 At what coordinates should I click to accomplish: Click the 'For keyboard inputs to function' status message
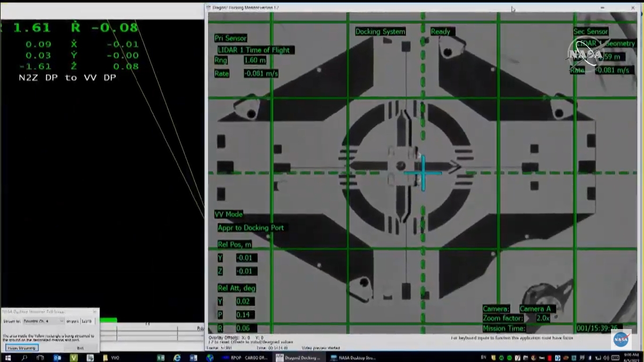point(512,338)
